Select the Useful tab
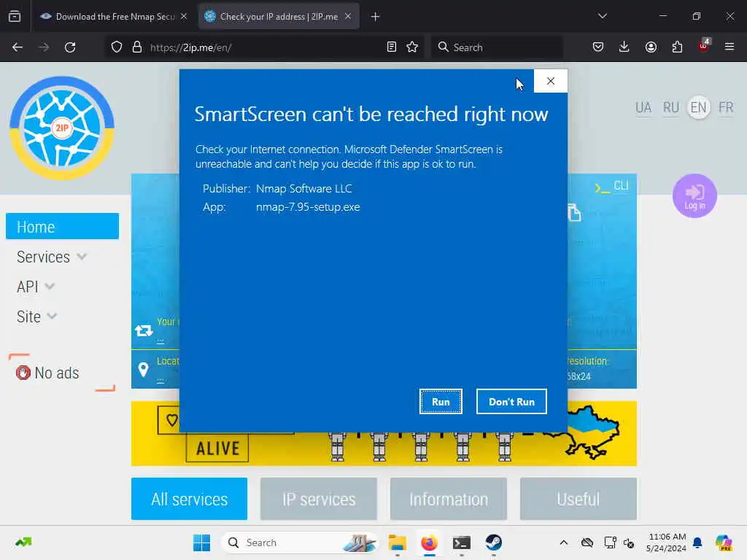 click(578, 499)
